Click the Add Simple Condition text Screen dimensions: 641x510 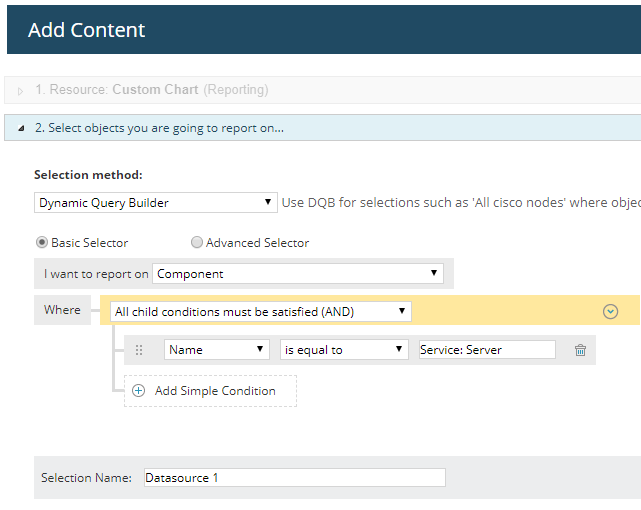point(215,391)
